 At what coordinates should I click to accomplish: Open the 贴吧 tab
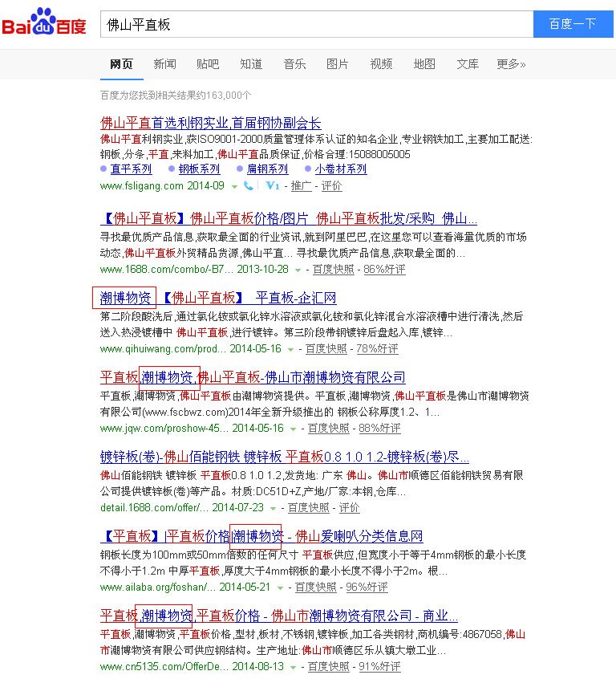(x=208, y=64)
